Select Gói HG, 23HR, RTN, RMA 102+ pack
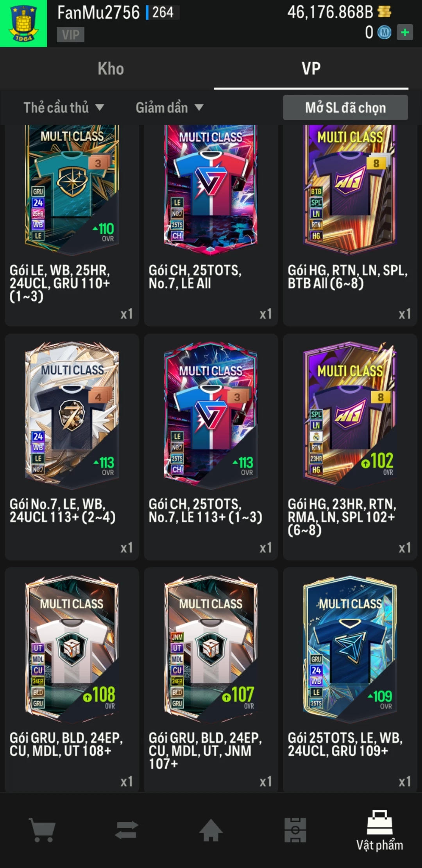422x868 pixels. 350,447
